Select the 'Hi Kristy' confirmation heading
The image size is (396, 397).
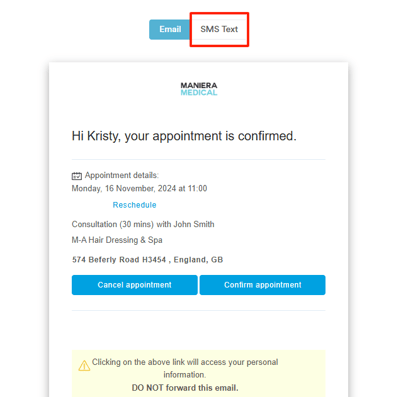coord(184,136)
